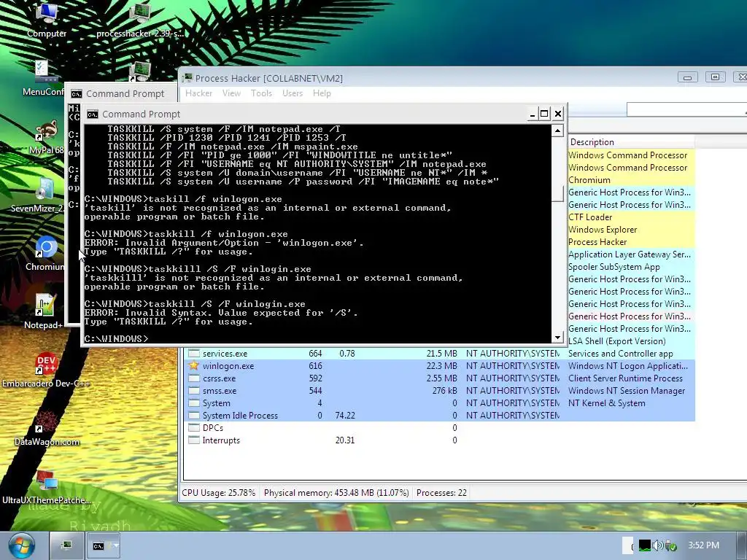Click the Windows Start orb

pyautogui.click(x=21, y=545)
